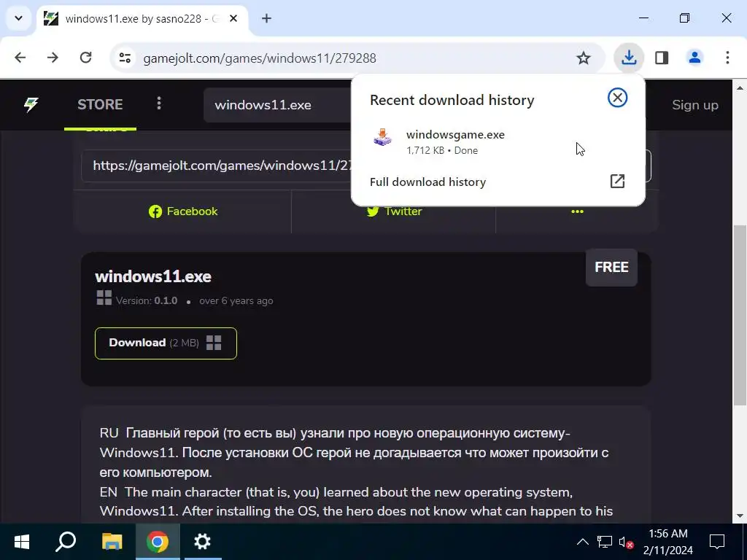Click the Facebook share label
Screen dimensions: 747x560
pyautogui.click(x=192, y=211)
